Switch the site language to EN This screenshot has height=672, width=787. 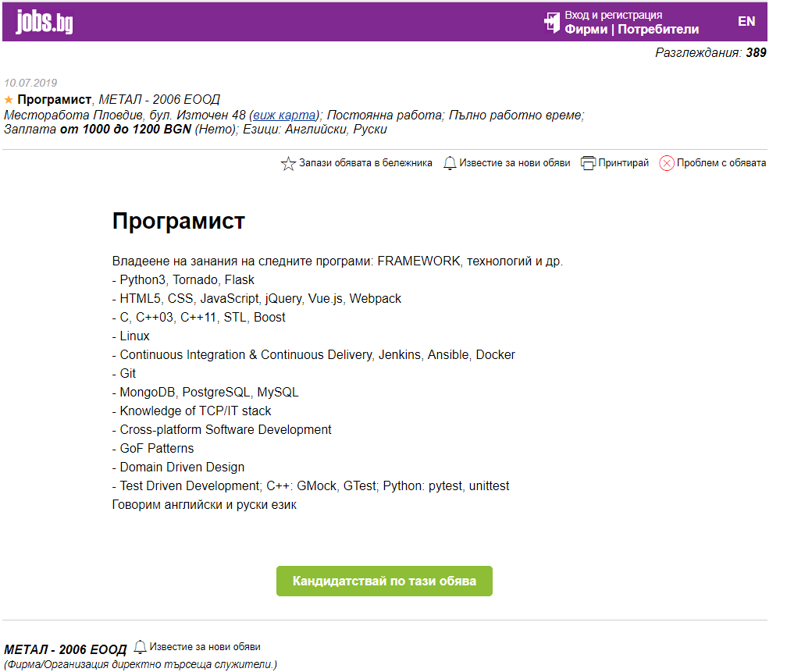pos(746,21)
